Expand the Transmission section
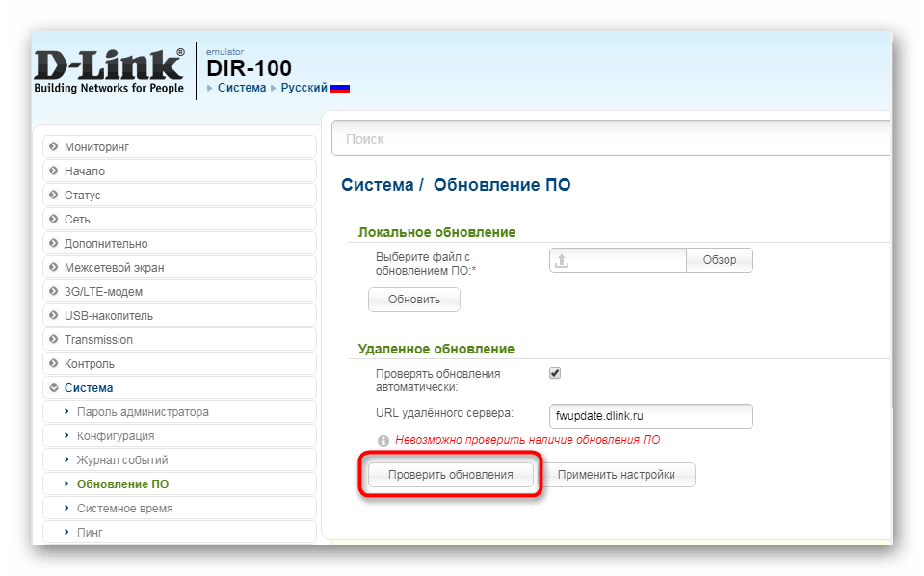Screen dimensions: 924x576 [x=180, y=340]
